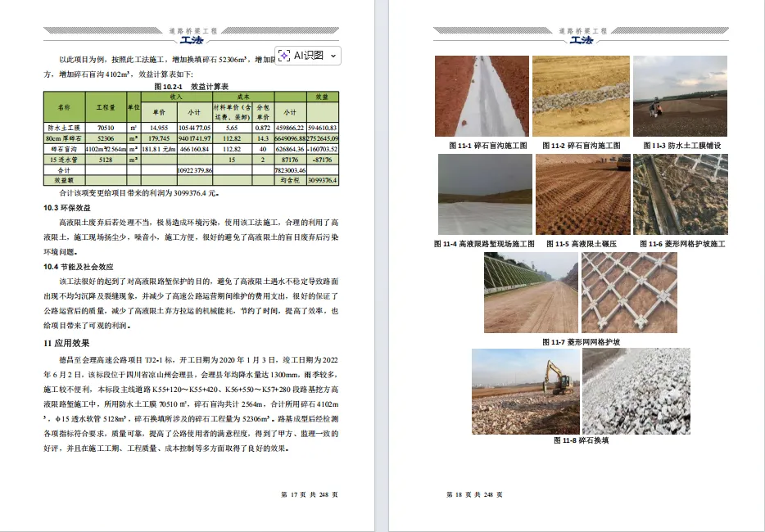
Task: Click the caption 图 11-3 防水土工膜铺设
Action: 682,146
